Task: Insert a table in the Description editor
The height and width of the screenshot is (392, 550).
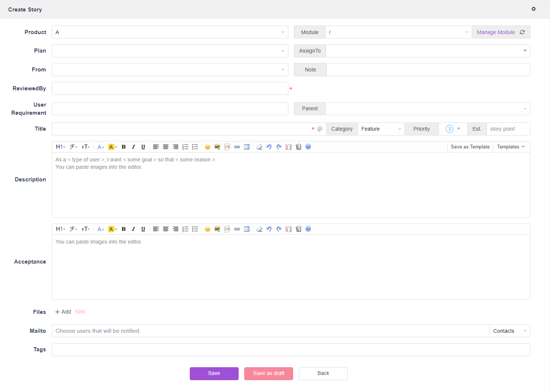Action: [x=247, y=147]
